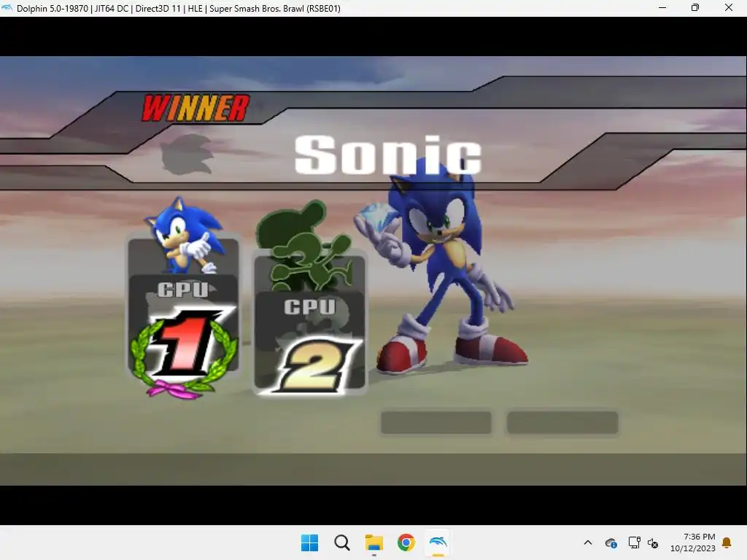Open the Windows Start menu

(309, 542)
